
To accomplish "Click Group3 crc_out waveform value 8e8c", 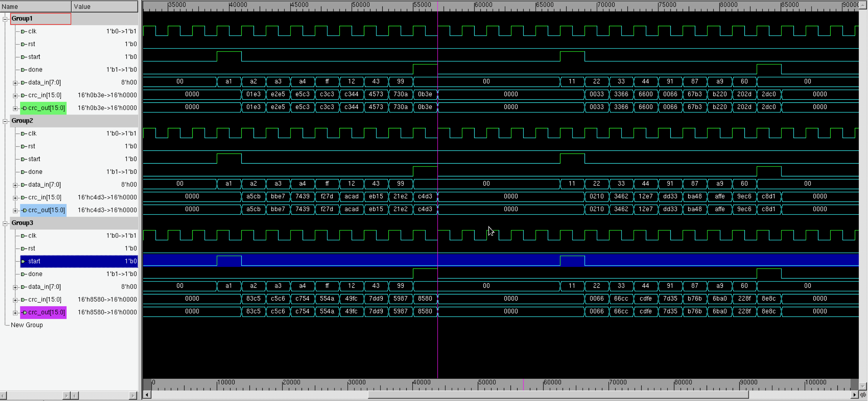I will pos(769,311).
